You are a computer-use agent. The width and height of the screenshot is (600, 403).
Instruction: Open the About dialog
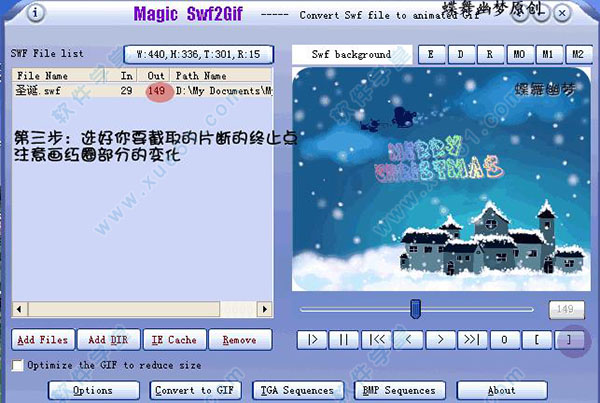pos(502,390)
